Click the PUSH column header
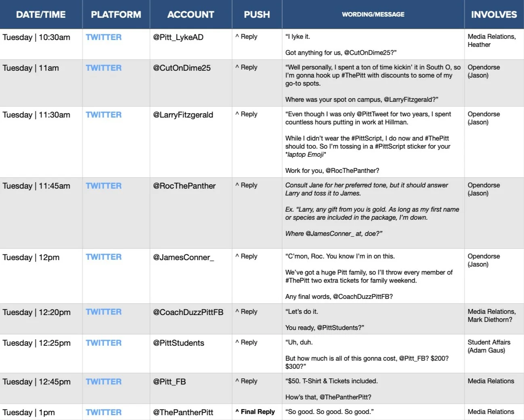Image resolution: width=524 pixels, height=420 pixels. (x=257, y=15)
